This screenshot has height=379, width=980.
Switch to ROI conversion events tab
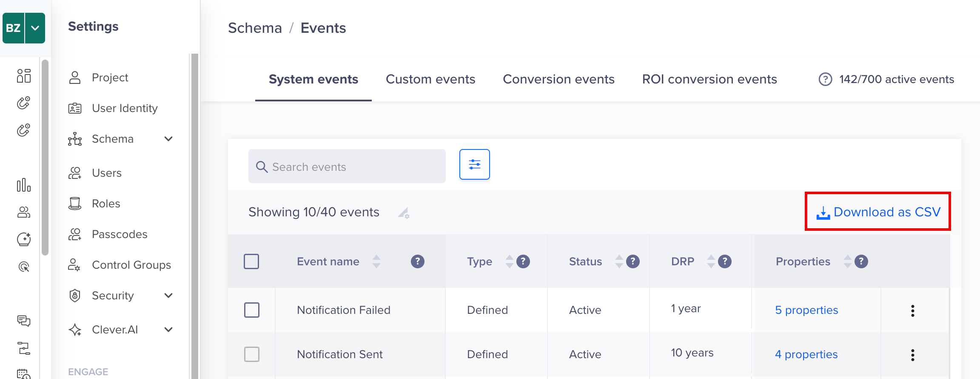click(709, 79)
